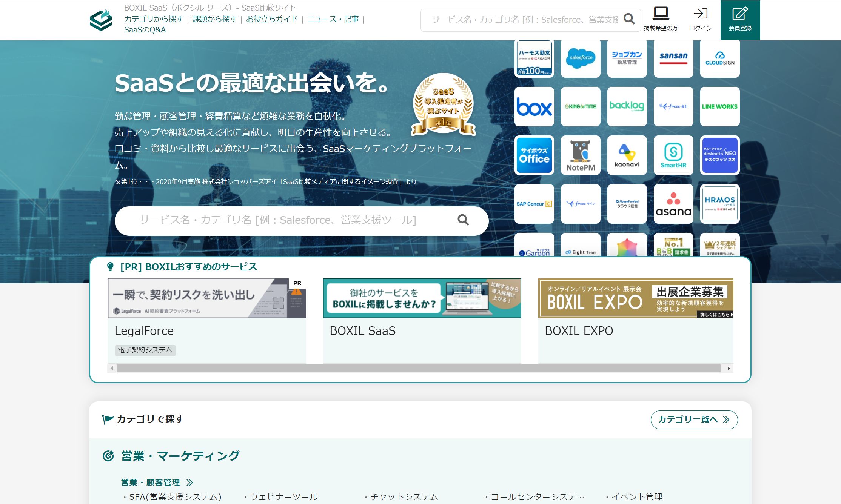Open the BOXIL EXPO banner thumbnail
Viewport: 841px width, 504px height.
point(636,298)
